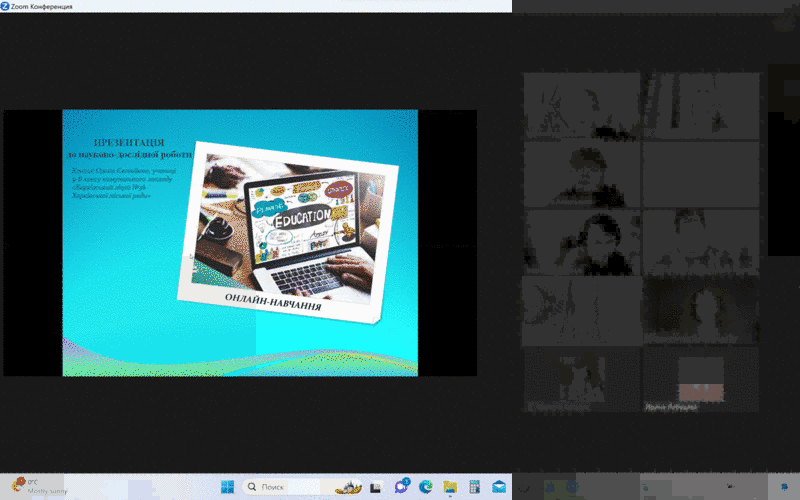Select the top-left participant video tile
Screen dimensions: 800x500
[x=580, y=105]
